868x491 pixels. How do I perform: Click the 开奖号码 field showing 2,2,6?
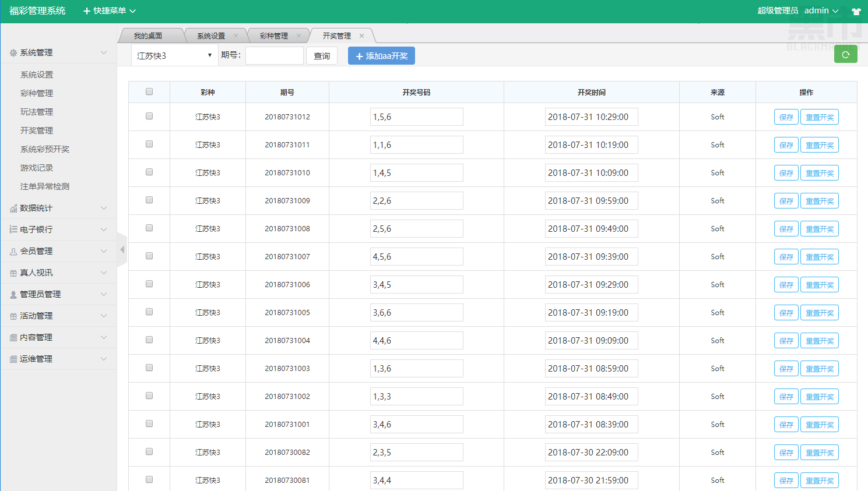tap(417, 200)
